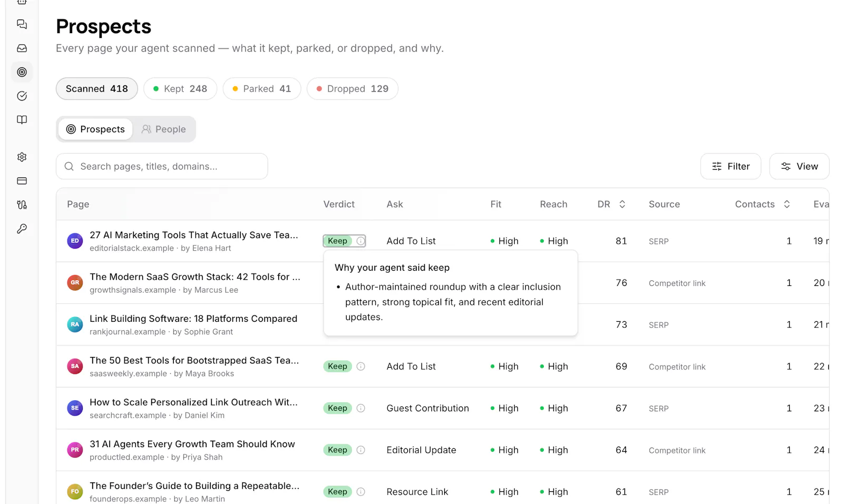This screenshot has height=504, width=843.
Task: Click the SA avatar for saasweekly.example
Action: [x=75, y=366]
